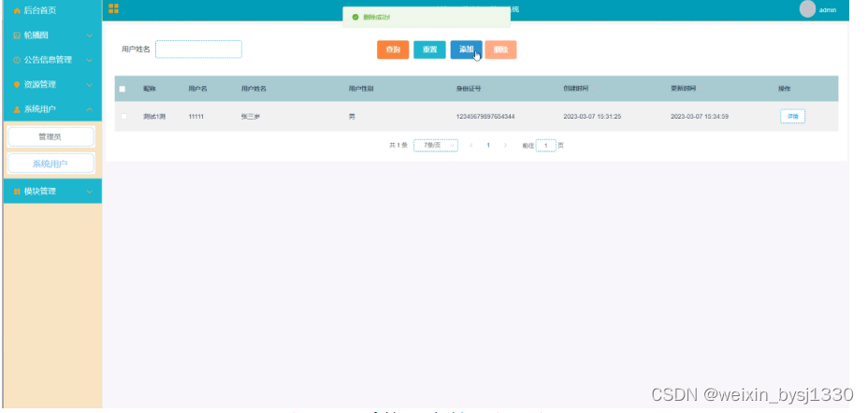Image resolution: width=868 pixels, height=413 pixels.
Task: Click the 共 1 条 total count text
Action: (x=398, y=146)
